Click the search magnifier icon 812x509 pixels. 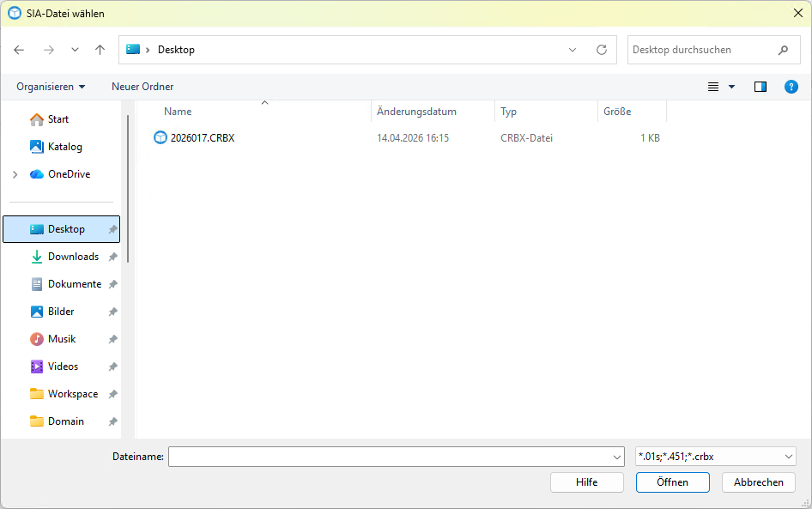[x=784, y=50]
